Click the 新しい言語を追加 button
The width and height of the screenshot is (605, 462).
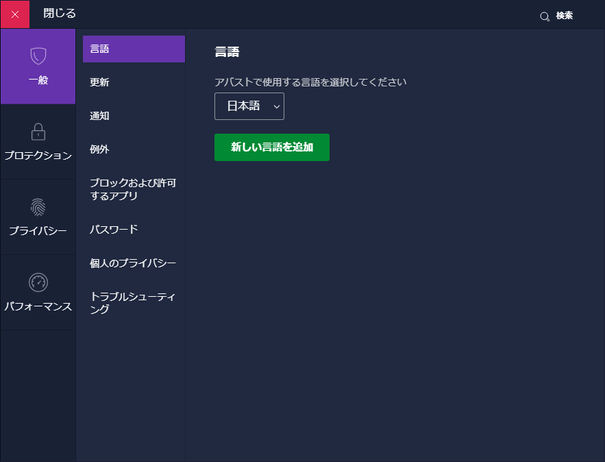tap(272, 147)
